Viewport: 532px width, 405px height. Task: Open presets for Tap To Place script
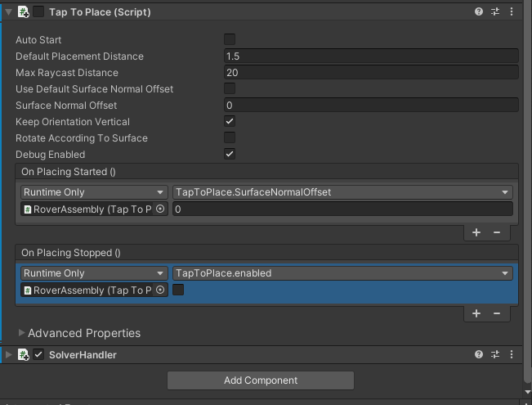(x=495, y=12)
